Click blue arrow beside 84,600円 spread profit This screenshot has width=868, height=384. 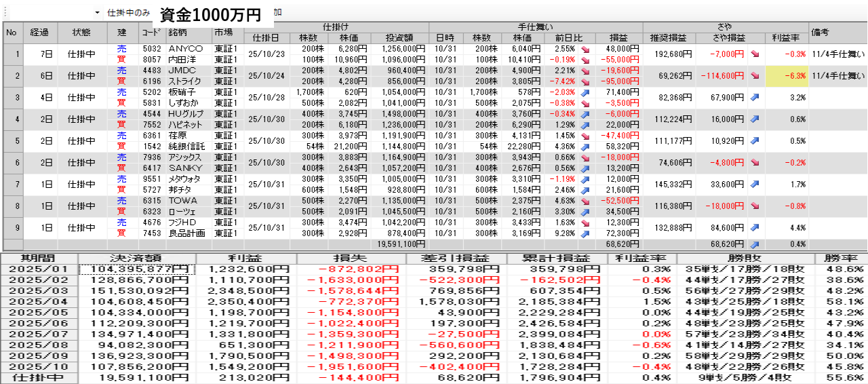coord(754,228)
